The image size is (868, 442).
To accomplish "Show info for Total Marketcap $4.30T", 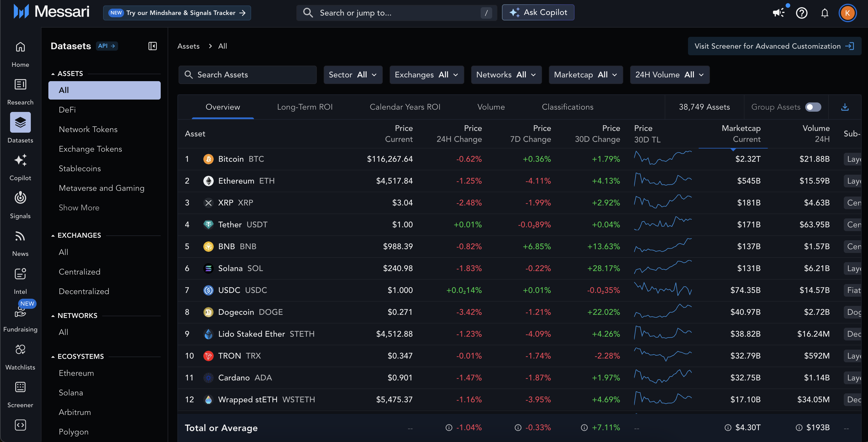I will pyautogui.click(x=728, y=428).
